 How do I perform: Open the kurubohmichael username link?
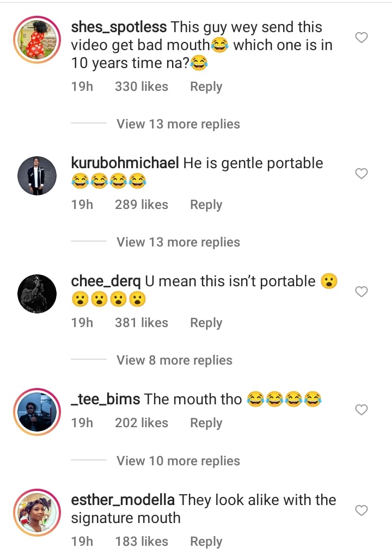[125, 163]
